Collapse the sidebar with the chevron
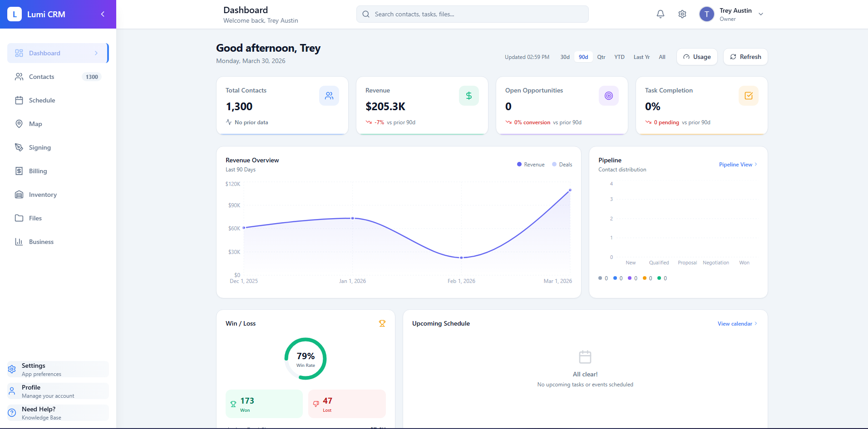Viewport: 868px width, 429px height. pyautogui.click(x=103, y=14)
